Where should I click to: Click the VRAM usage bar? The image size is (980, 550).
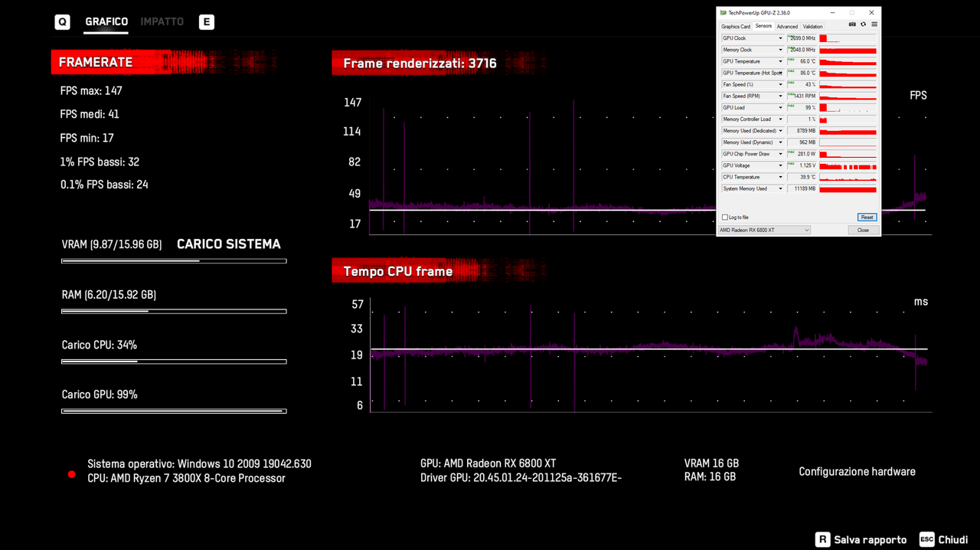coord(174,261)
